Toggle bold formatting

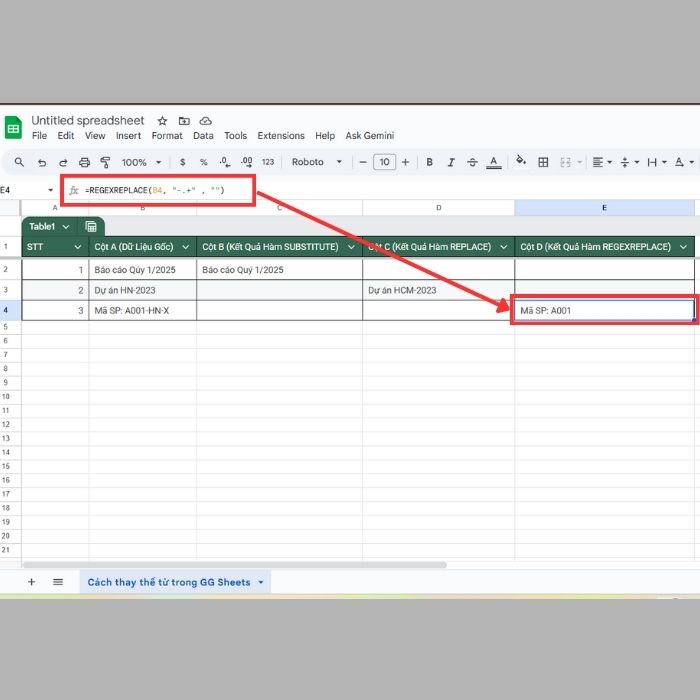pyautogui.click(x=429, y=162)
